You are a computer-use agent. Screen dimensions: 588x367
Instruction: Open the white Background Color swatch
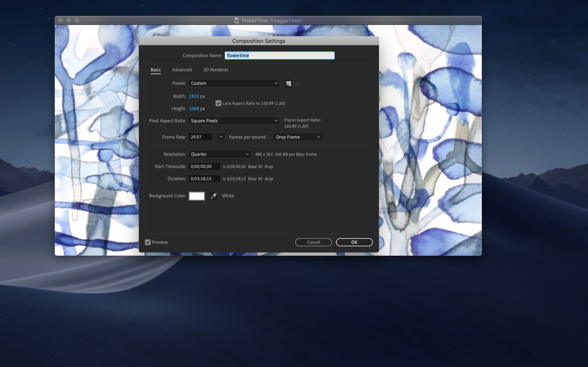(x=197, y=196)
